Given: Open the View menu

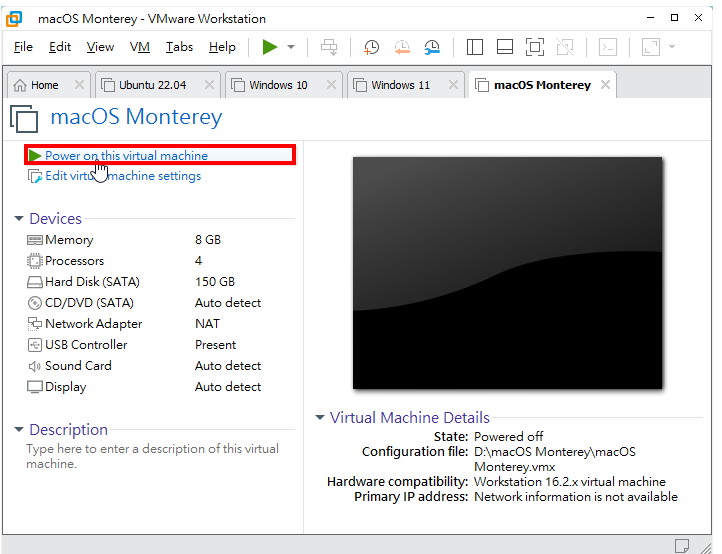Looking at the screenshot, I should click(100, 47).
